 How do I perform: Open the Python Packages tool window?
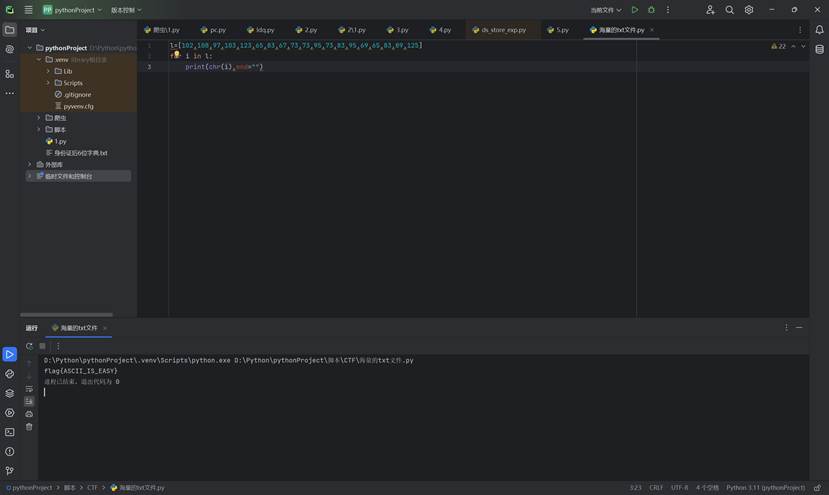point(10,393)
